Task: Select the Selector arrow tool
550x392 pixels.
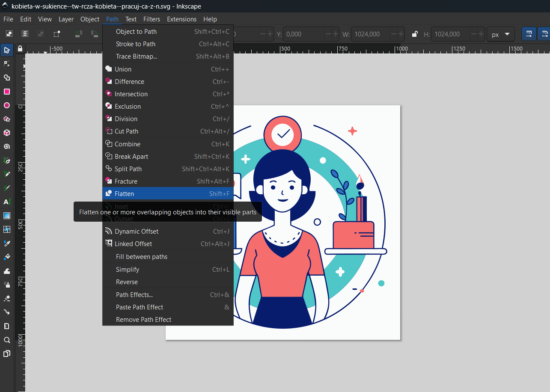Action: pos(7,50)
